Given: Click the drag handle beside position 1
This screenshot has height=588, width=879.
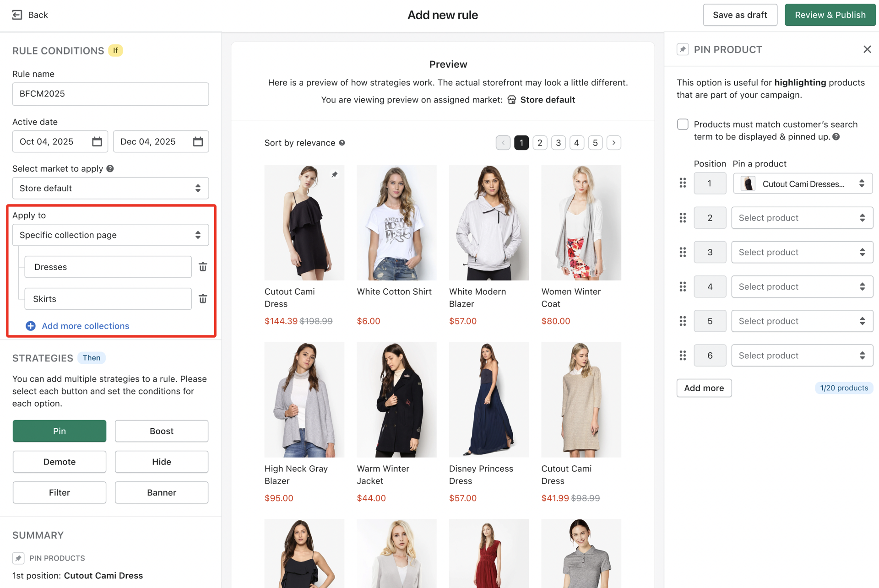Looking at the screenshot, I should click(683, 183).
